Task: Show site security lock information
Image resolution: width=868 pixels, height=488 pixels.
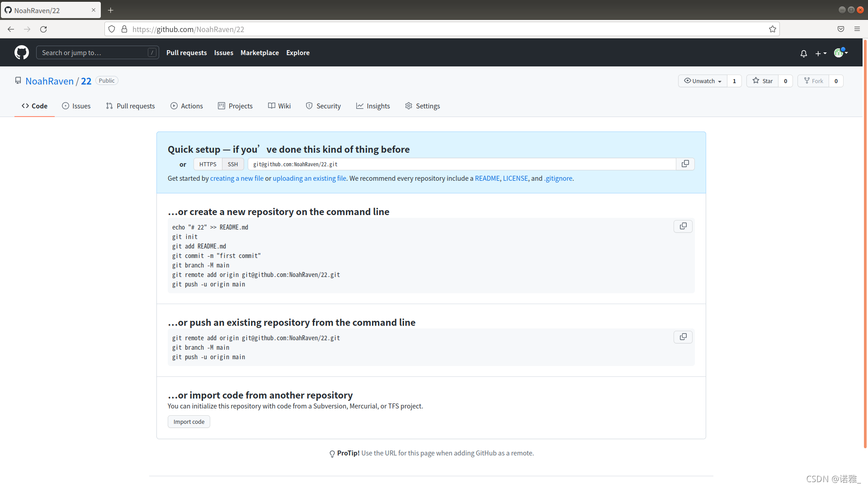Action: (x=124, y=29)
